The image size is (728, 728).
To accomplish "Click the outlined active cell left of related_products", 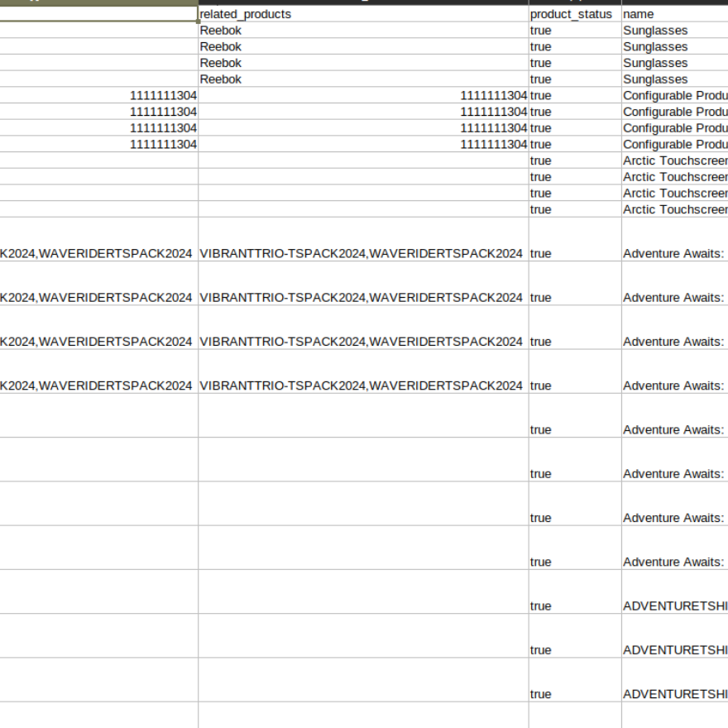I will (x=98, y=13).
